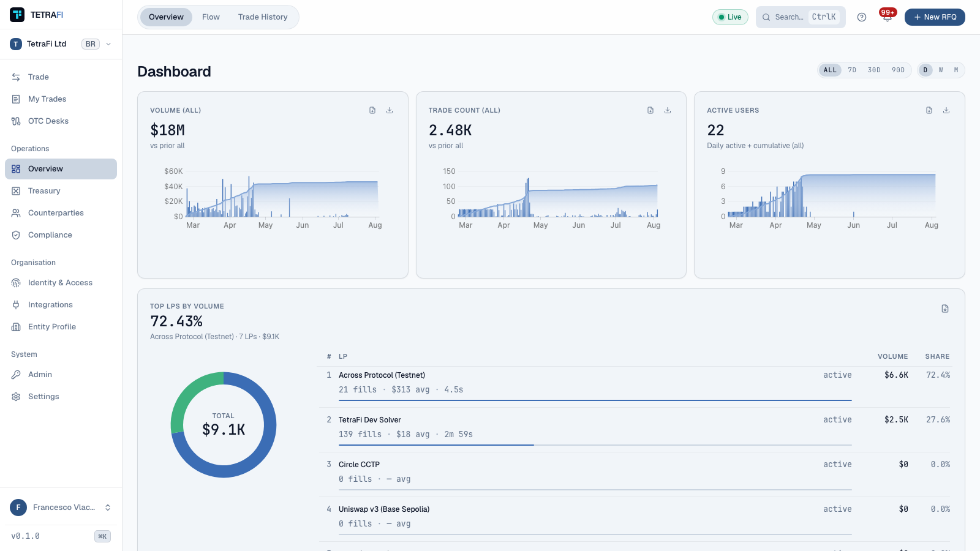Image resolution: width=980 pixels, height=551 pixels.
Task: Open the Ctrl K search box
Action: (801, 17)
